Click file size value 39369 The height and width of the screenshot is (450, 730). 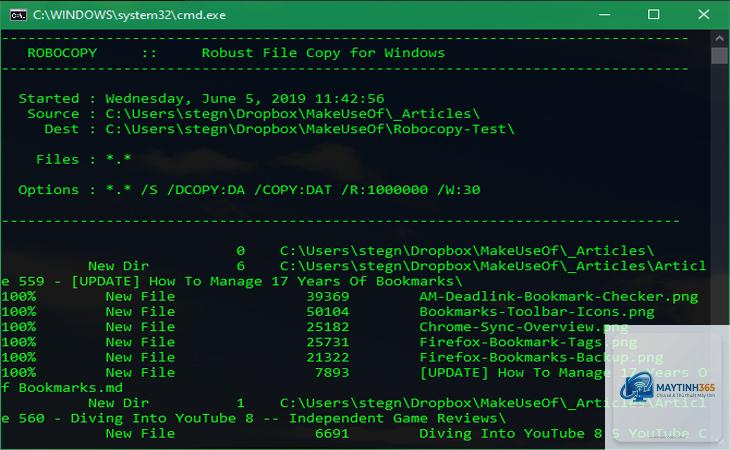click(x=328, y=297)
